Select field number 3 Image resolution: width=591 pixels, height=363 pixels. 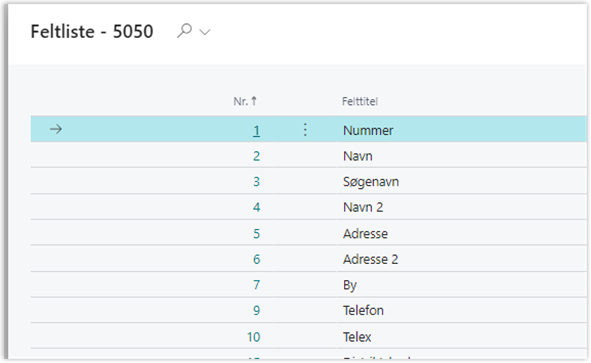tap(256, 182)
